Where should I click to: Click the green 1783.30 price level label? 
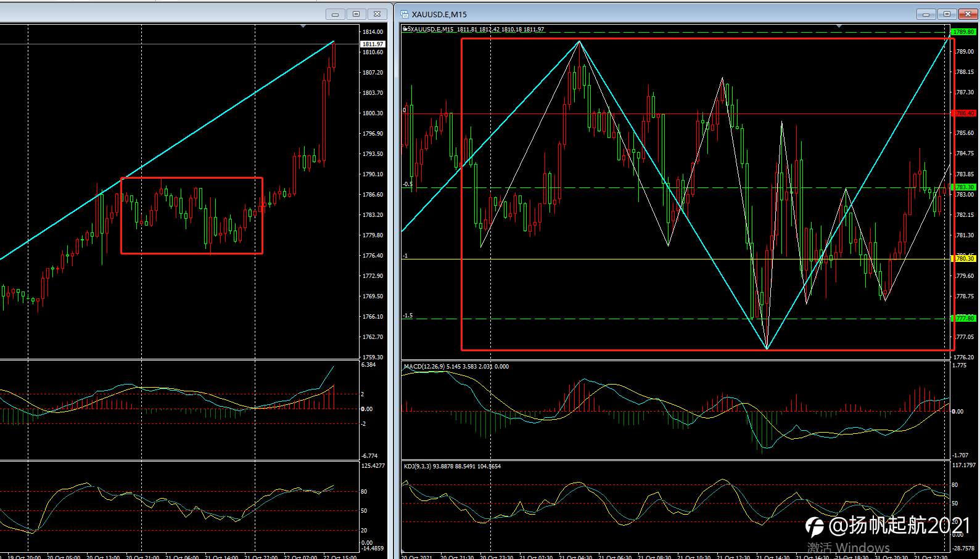pyautogui.click(x=963, y=187)
